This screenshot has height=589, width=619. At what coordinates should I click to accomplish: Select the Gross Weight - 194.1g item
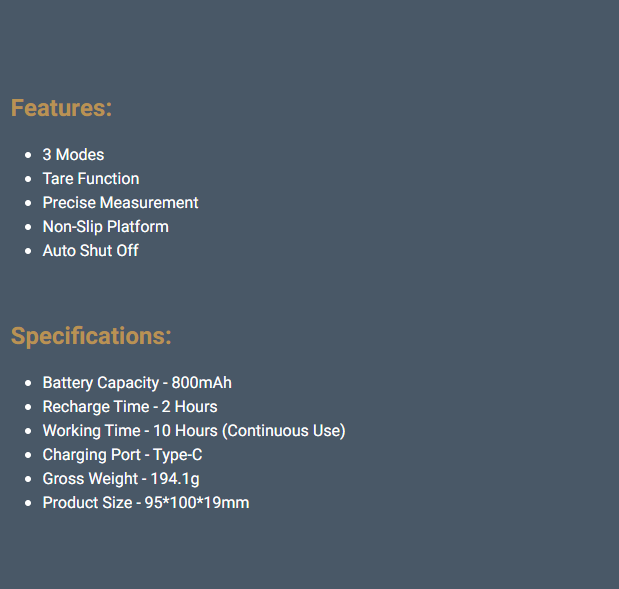[x=121, y=479]
